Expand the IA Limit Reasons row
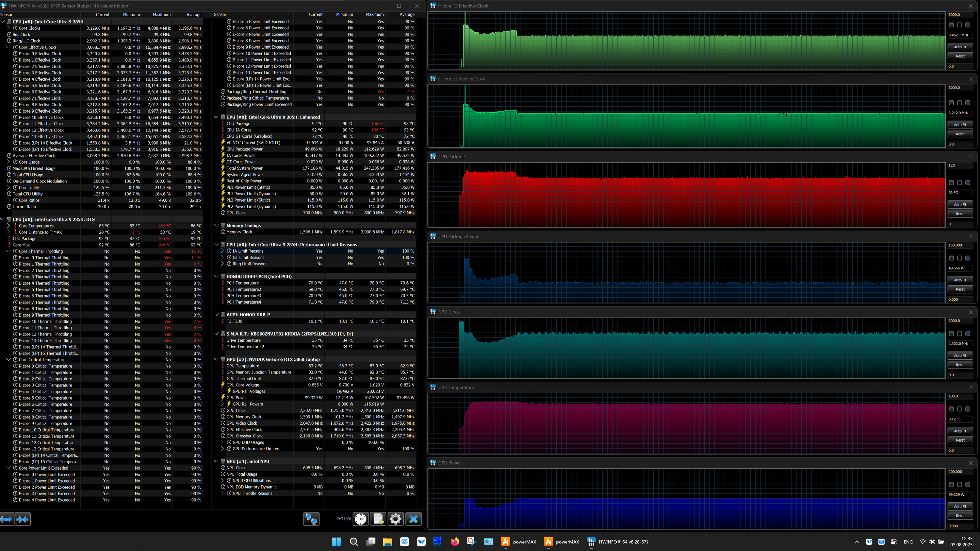The height and width of the screenshot is (551, 980). [x=222, y=251]
